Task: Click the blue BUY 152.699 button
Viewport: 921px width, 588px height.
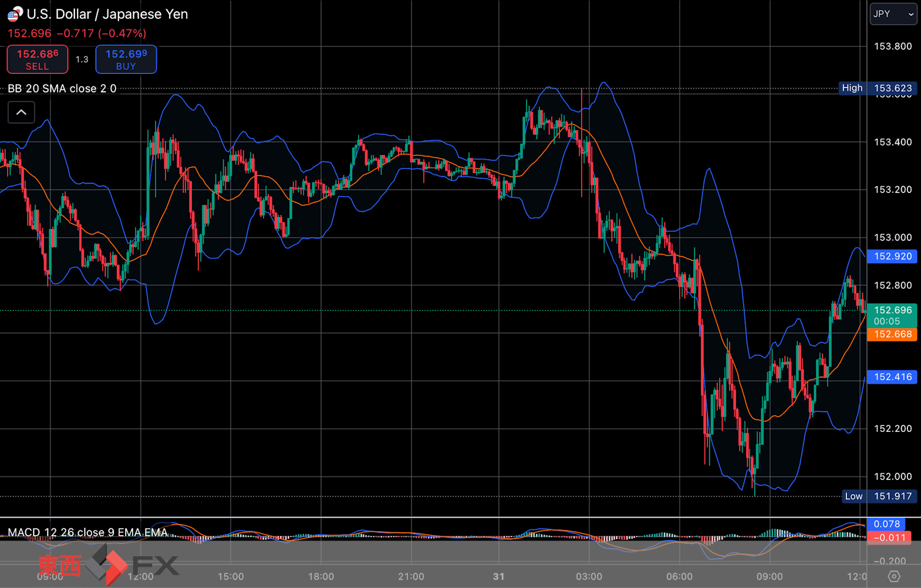Action: coord(126,59)
